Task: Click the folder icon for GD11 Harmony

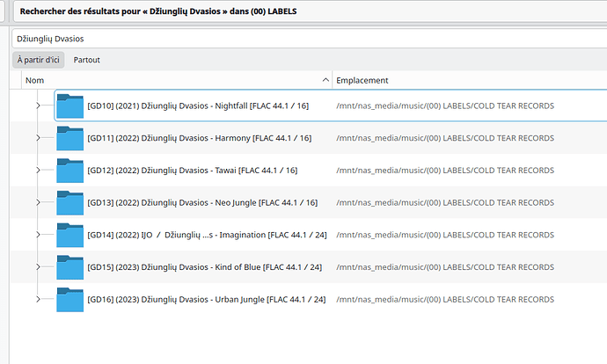Action: [x=69, y=138]
